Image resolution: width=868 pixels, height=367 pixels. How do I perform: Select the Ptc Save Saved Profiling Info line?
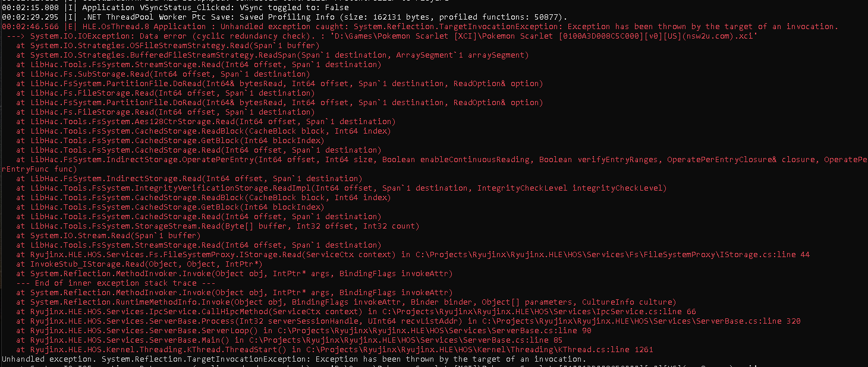tap(284, 17)
